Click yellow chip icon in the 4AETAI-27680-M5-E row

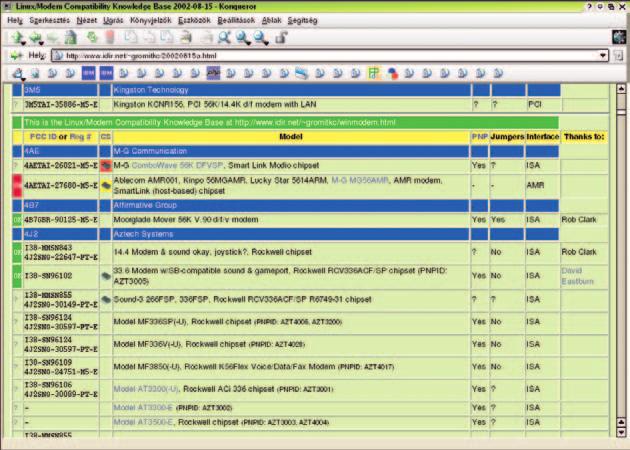(106, 186)
